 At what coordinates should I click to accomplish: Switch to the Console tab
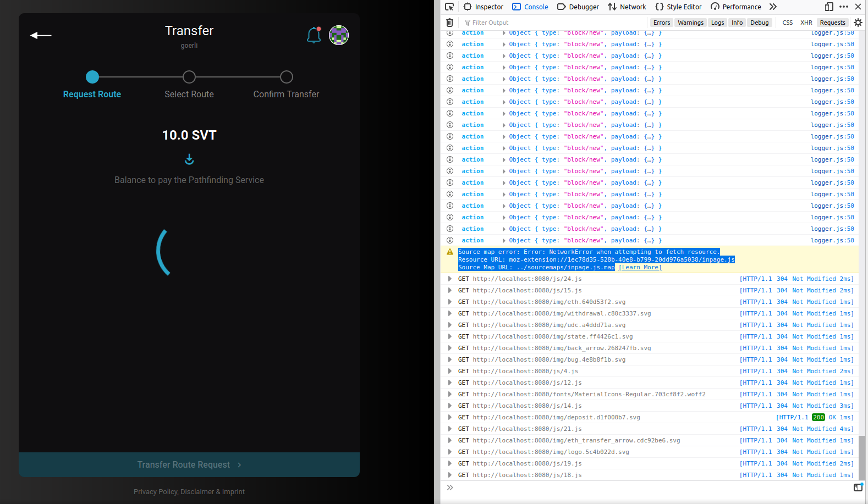point(530,7)
